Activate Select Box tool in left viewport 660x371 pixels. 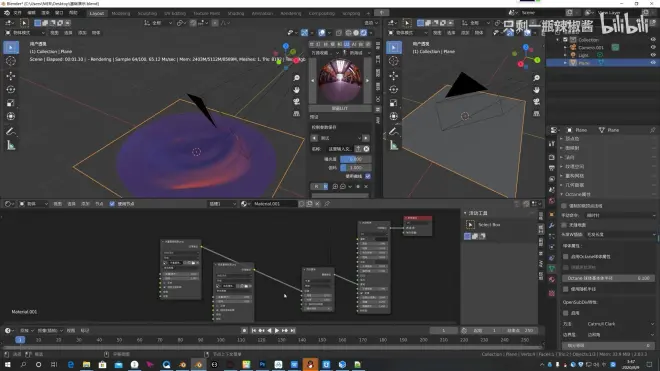11,47
